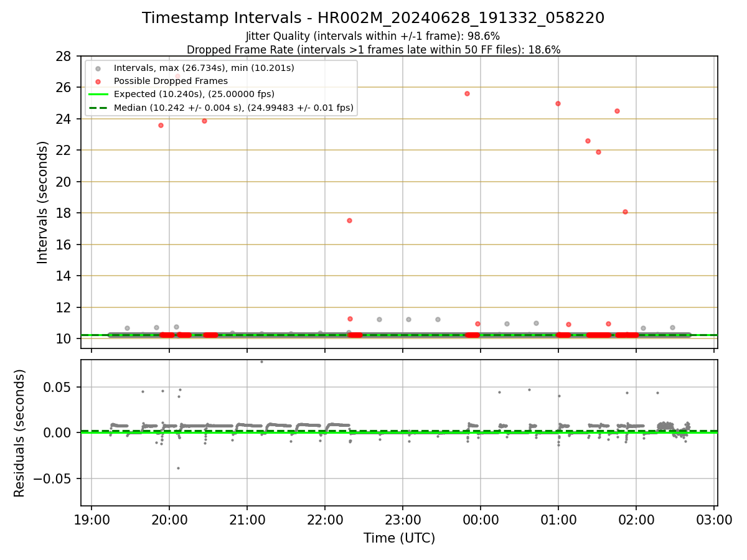Click the plot title 'Timestamp Intervals - HR002M_20240628_191332_058220'
Image resolution: width=747 pixels, height=560 pixels.
point(374,18)
